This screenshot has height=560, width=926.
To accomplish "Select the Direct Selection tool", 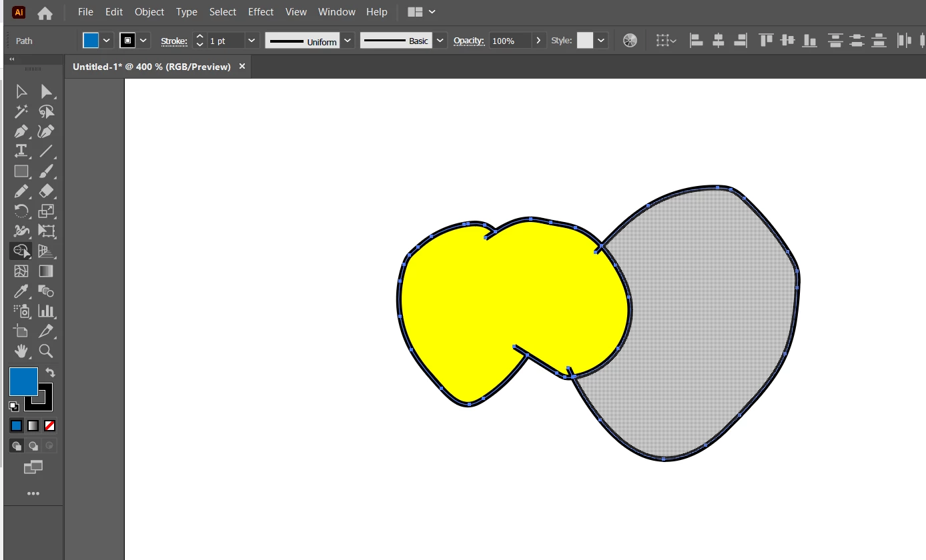I will point(46,91).
